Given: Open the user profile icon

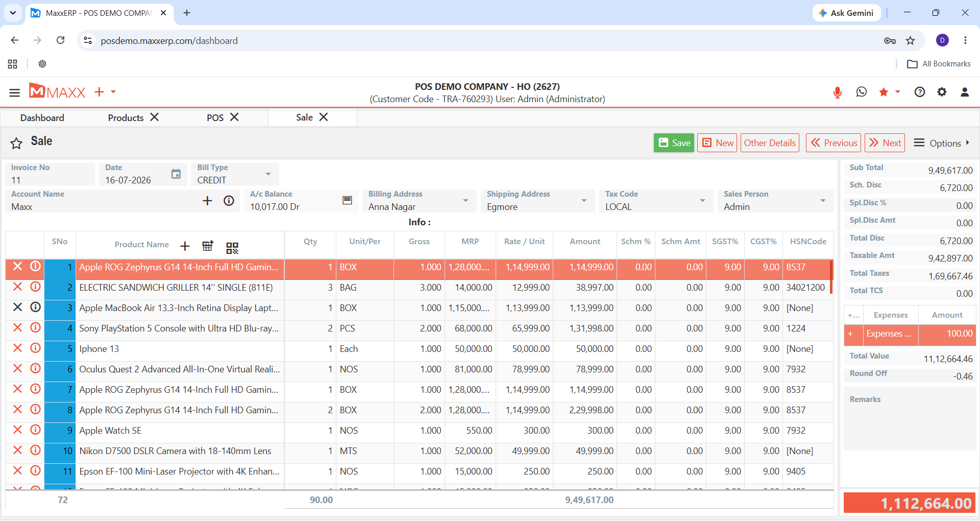Looking at the screenshot, I should pos(965,92).
